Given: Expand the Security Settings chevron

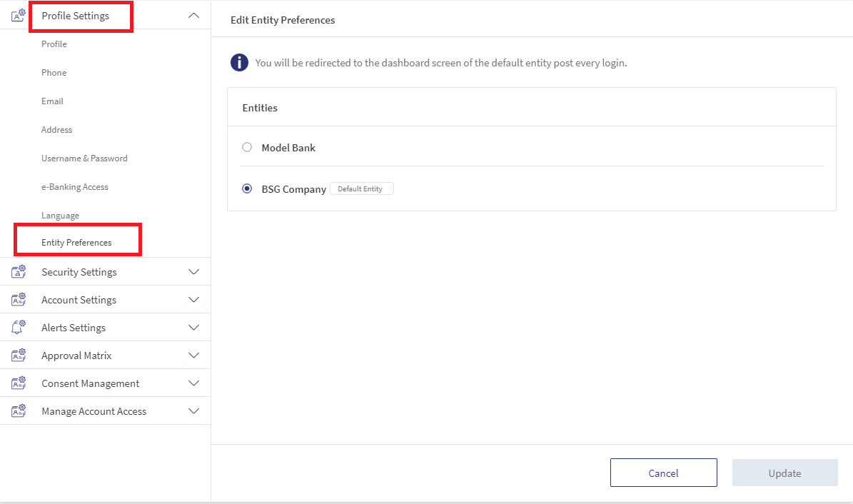Looking at the screenshot, I should 193,271.
